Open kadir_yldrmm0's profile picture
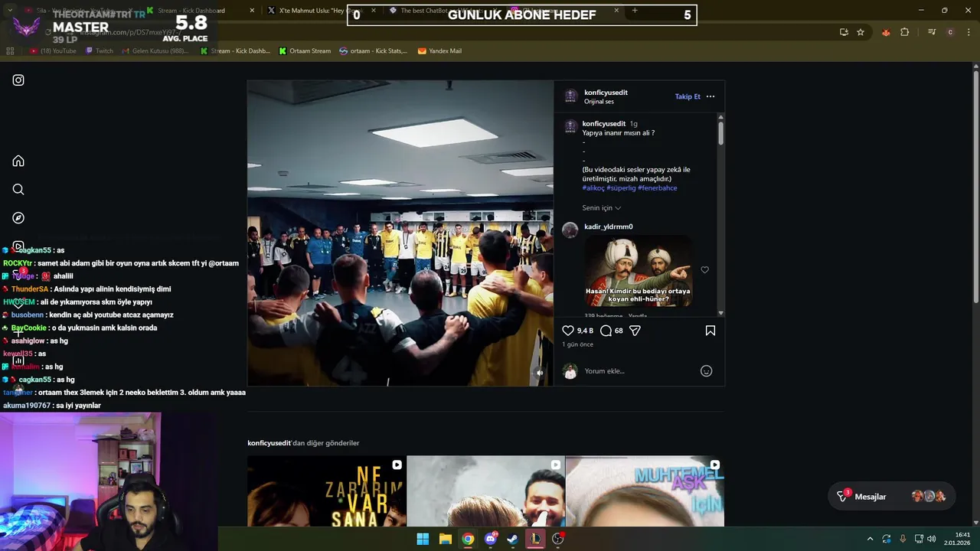 [x=570, y=230]
